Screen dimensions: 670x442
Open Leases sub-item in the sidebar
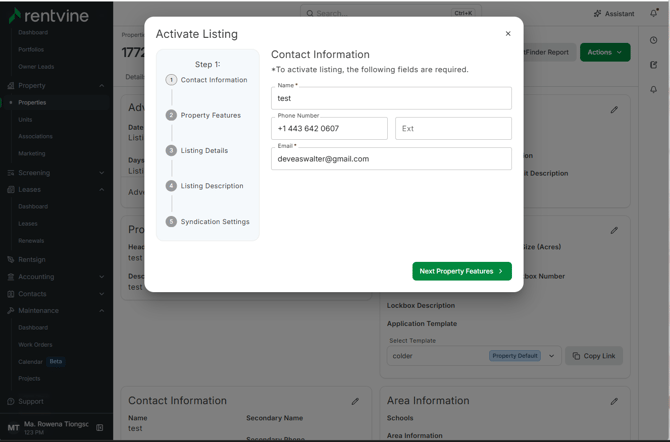(x=28, y=224)
